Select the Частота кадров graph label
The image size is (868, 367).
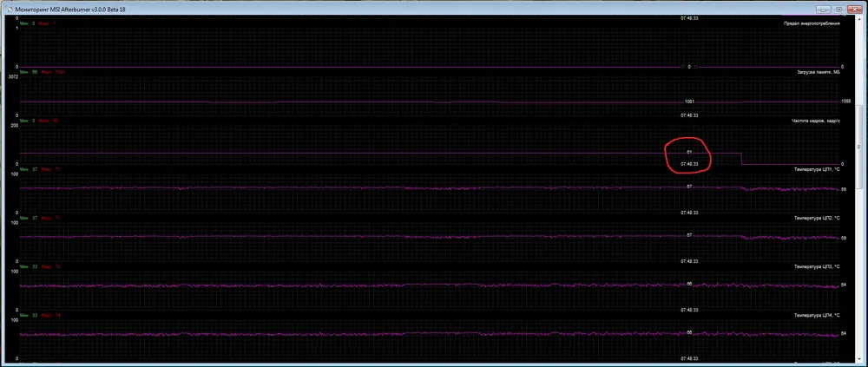click(815, 121)
